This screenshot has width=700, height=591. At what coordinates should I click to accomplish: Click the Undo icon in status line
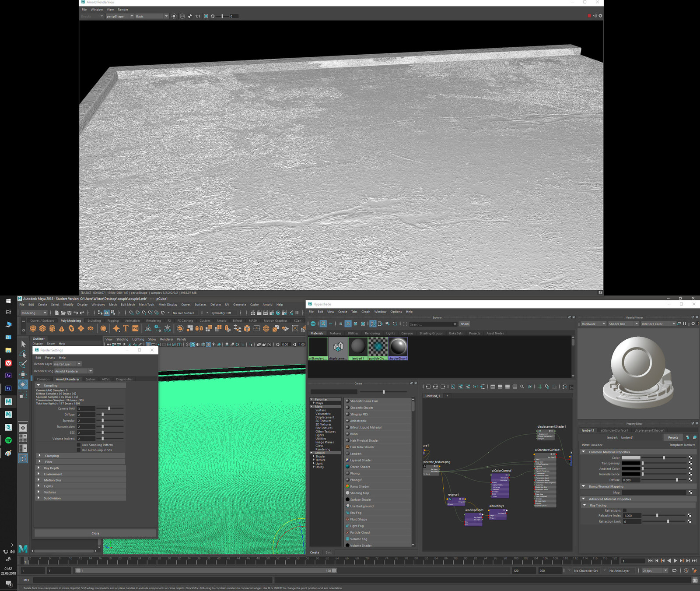pos(76,313)
